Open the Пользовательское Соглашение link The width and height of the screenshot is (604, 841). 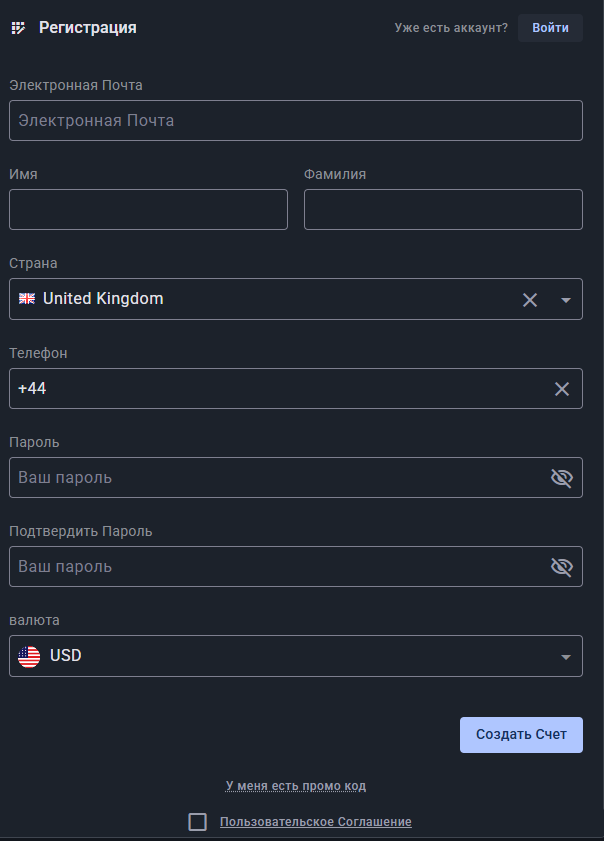point(315,822)
